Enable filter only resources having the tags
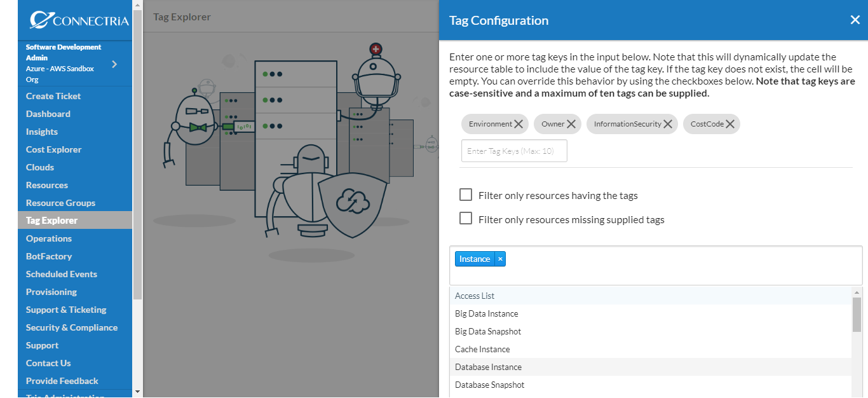The image size is (868, 398). (x=466, y=195)
